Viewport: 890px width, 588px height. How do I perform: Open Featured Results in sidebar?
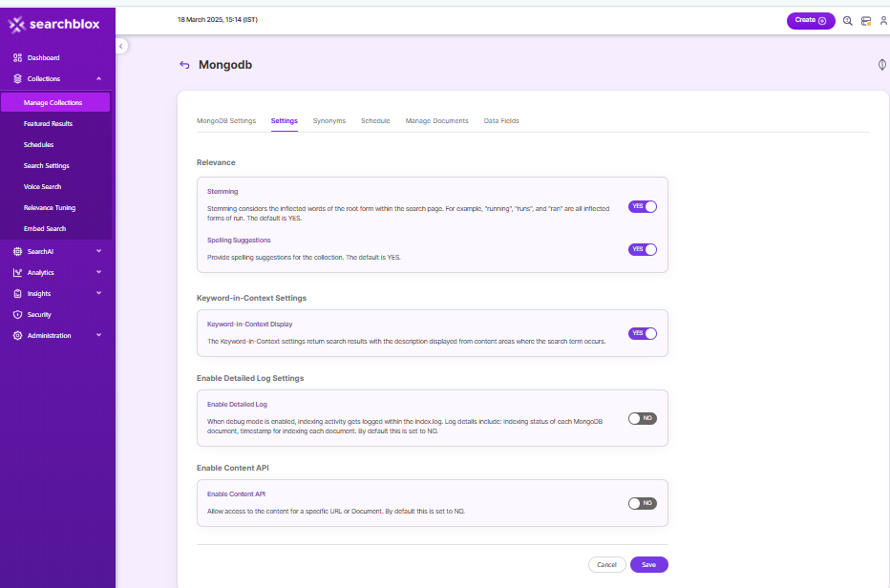(49, 124)
